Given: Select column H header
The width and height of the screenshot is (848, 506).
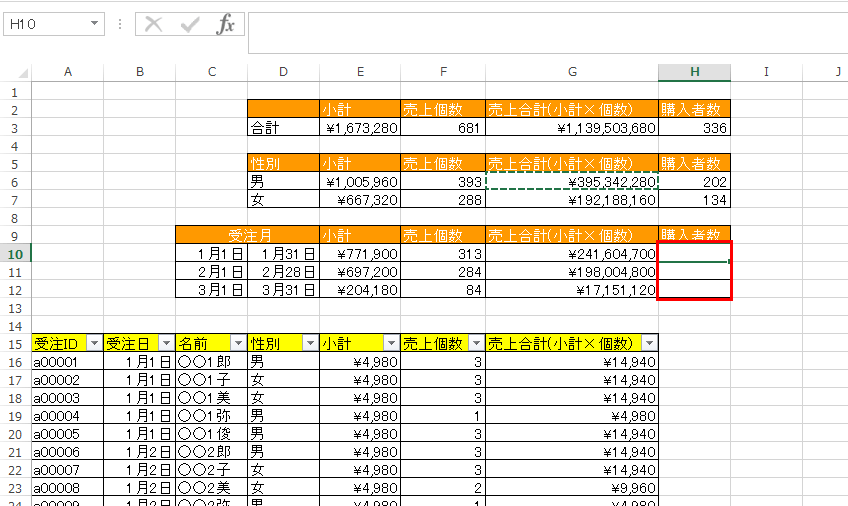Looking at the screenshot, I should [694, 72].
